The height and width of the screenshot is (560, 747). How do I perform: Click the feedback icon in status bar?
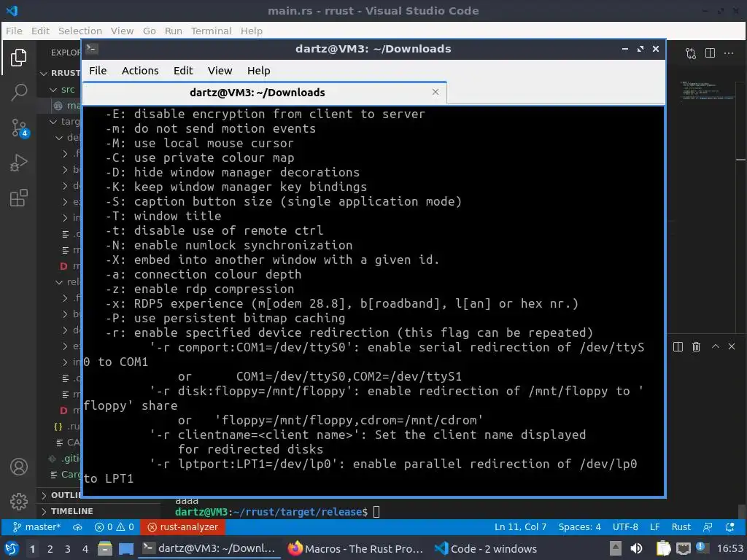click(708, 527)
